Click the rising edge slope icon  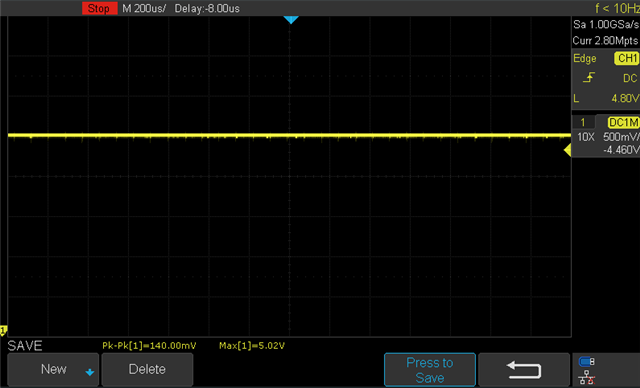tap(589, 77)
